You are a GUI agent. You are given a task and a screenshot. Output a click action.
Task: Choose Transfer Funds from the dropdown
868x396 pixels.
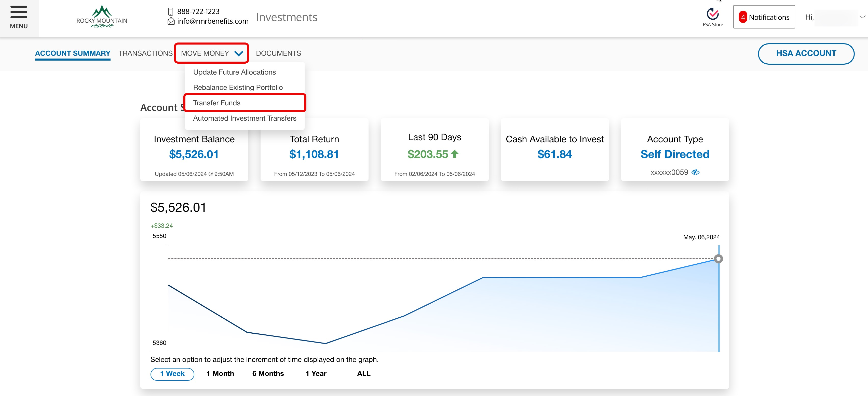(x=217, y=103)
